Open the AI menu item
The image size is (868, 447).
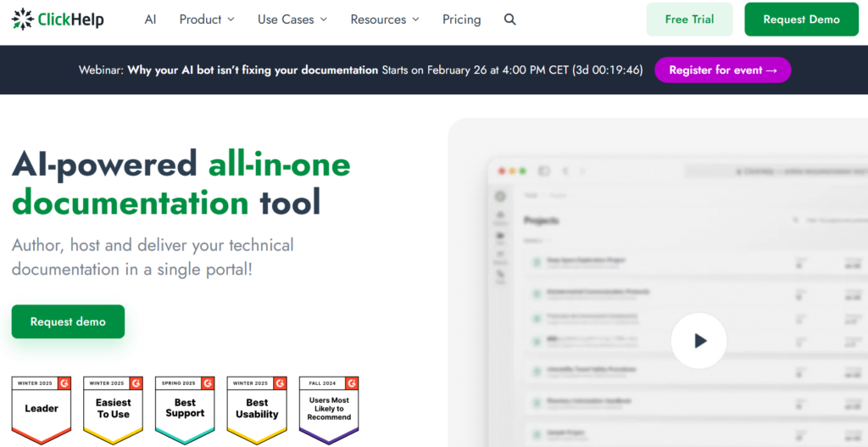pyautogui.click(x=150, y=20)
